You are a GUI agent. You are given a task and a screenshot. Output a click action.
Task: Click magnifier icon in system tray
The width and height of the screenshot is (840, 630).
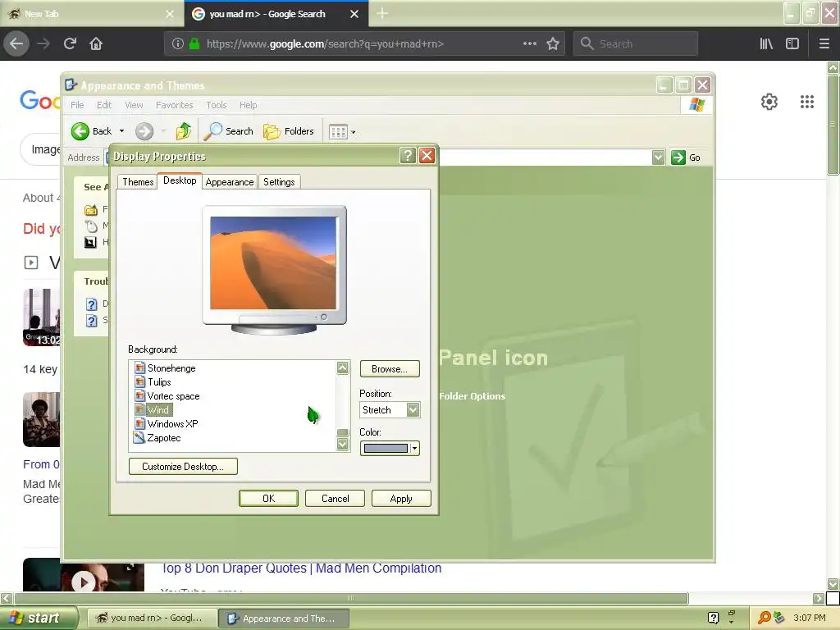tap(764, 619)
